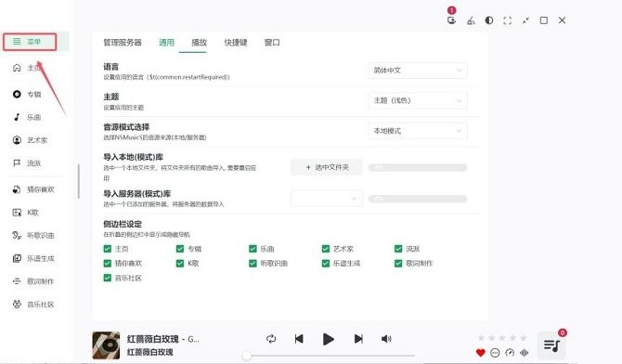Toggle the 音乐社区 checkbox

click(x=107, y=278)
